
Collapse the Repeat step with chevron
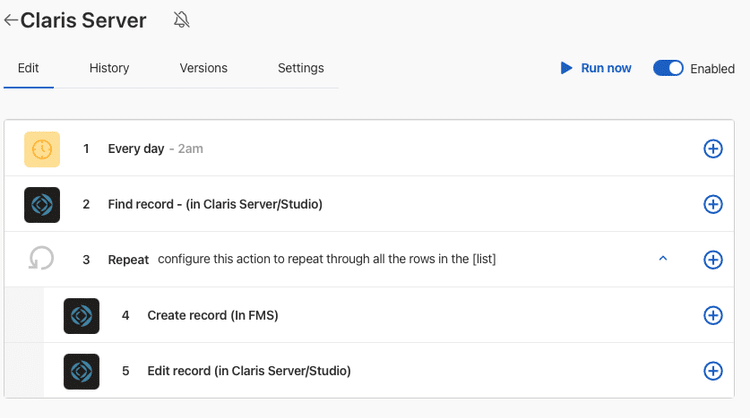[662, 259]
